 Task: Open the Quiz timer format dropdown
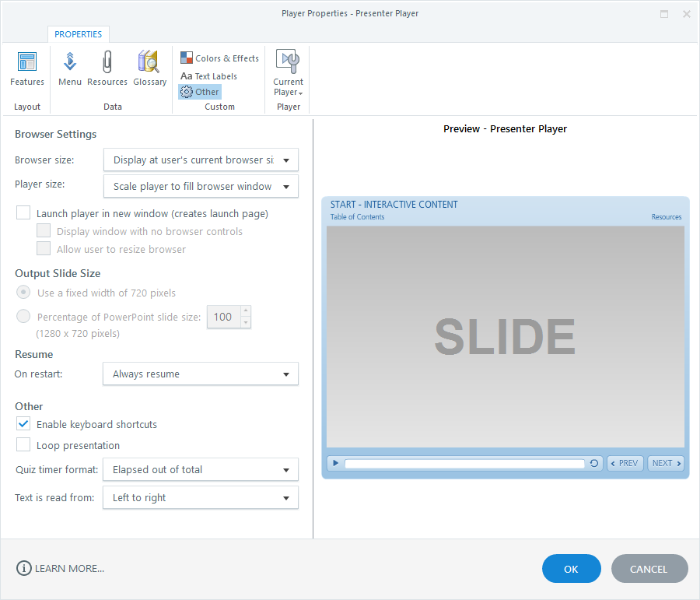(201, 469)
